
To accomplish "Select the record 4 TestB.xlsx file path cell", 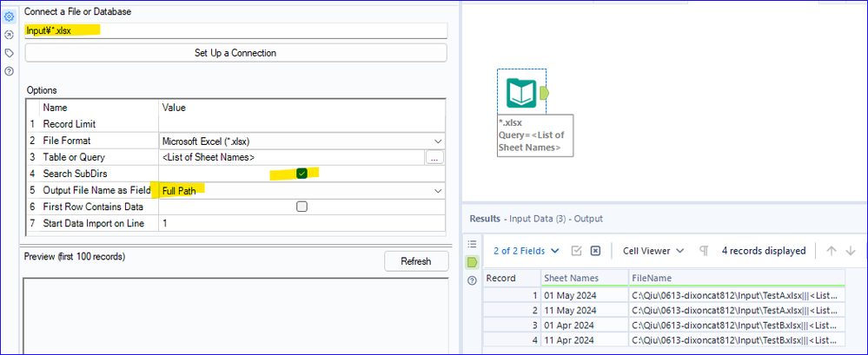I will pos(737,340).
